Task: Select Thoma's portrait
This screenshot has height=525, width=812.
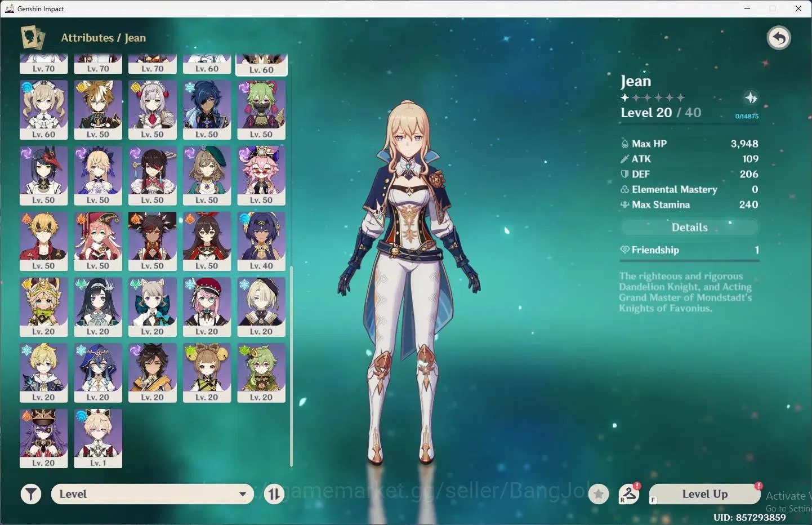Action: (x=43, y=241)
